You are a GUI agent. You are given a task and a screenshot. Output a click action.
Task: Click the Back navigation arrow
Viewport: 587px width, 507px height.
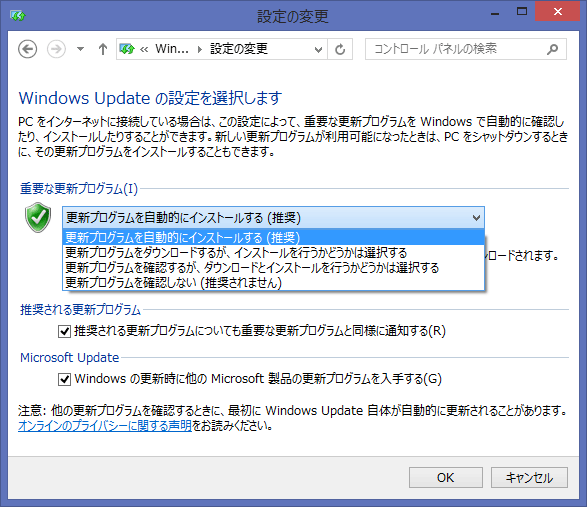point(27,49)
